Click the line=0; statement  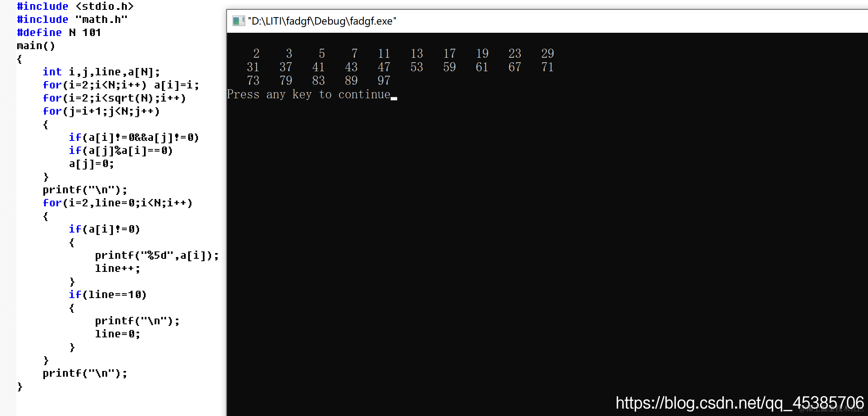click(117, 334)
